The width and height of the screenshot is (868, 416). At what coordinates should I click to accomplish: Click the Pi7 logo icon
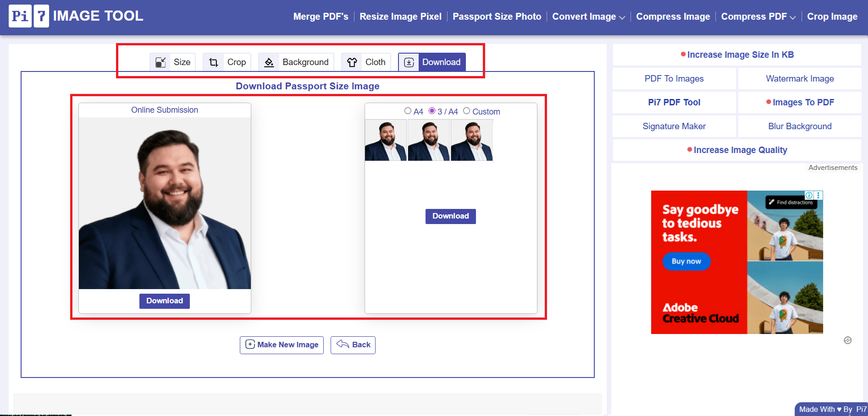click(28, 16)
